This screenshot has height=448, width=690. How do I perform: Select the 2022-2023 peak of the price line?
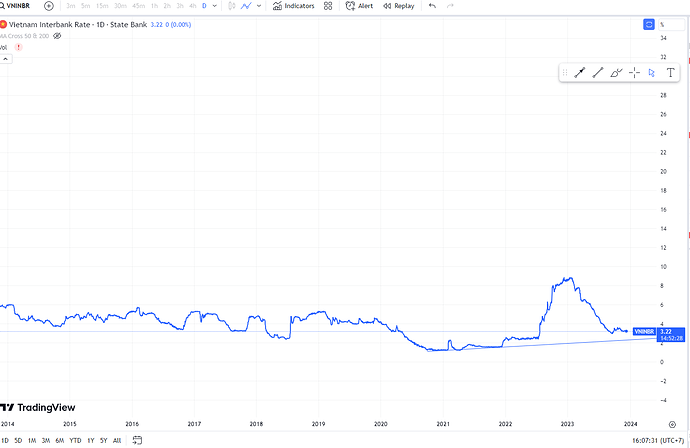pyautogui.click(x=570, y=278)
